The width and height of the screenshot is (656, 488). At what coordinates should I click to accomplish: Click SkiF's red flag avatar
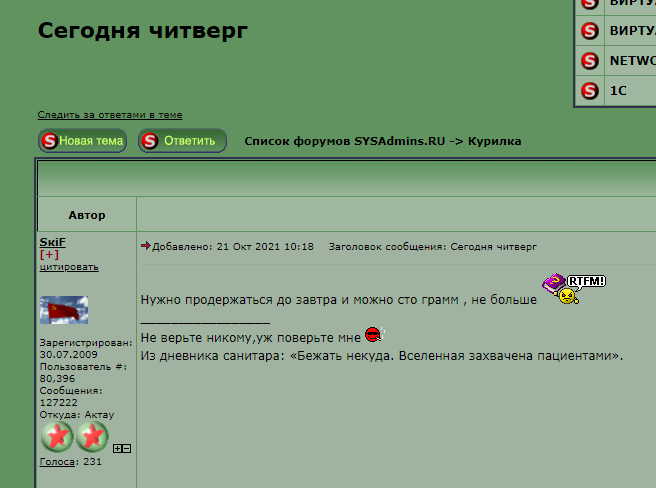(x=64, y=310)
